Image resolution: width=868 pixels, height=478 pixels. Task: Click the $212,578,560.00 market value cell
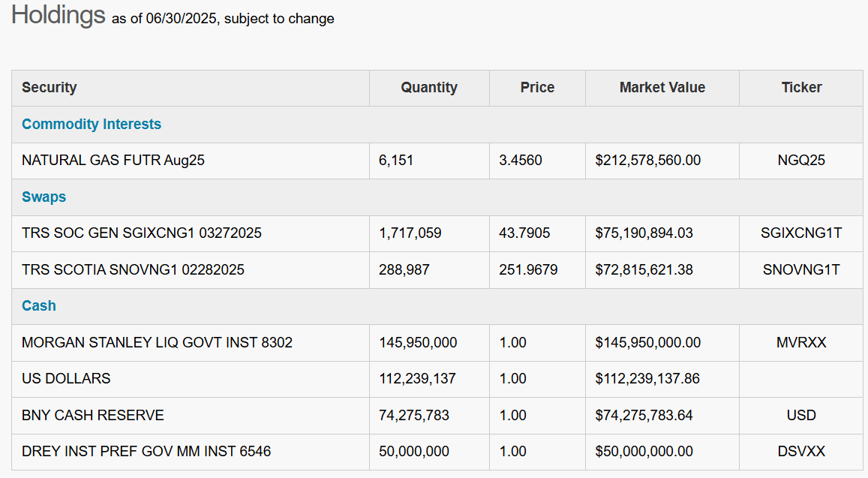tap(648, 161)
